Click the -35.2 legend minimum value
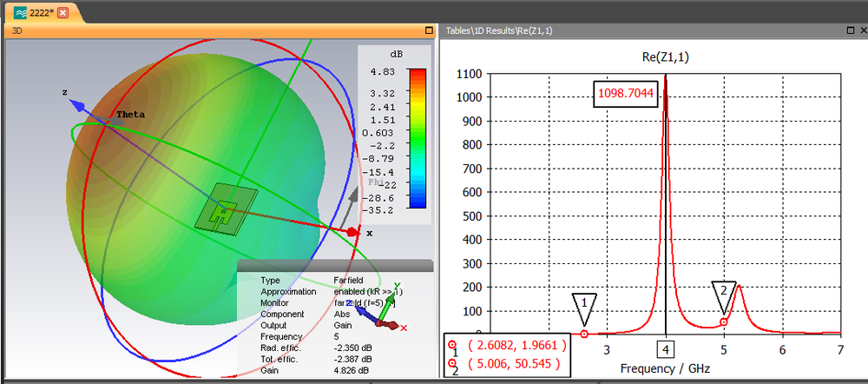The image size is (868, 384). [378, 210]
